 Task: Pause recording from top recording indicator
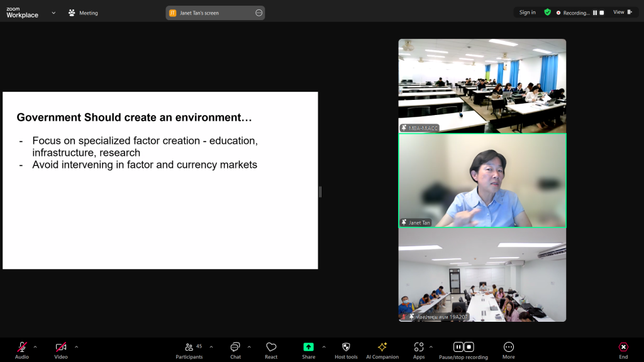(x=594, y=13)
